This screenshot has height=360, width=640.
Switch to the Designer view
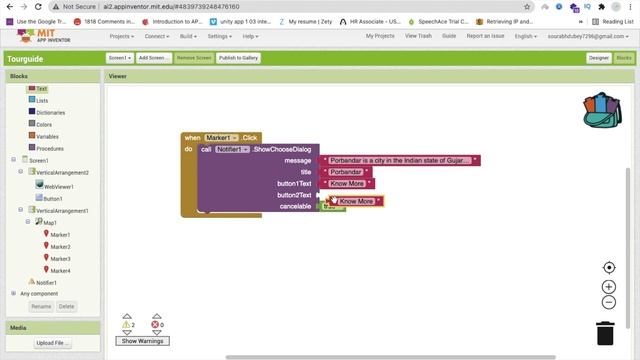[x=598, y=58]
